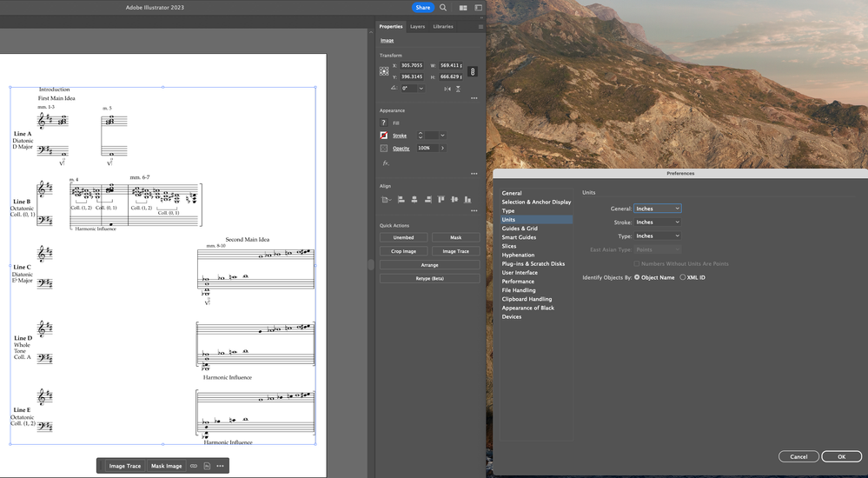Click the reference point grid icon in Transform
This screenshot has width=868, height=478.
(x=384, y=71)
